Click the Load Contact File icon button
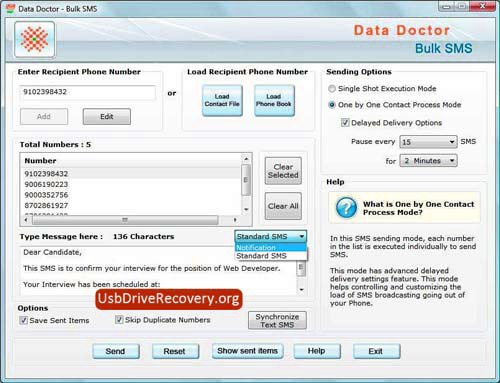This screenshot has height=383, width=500. [x=222, y=100]
